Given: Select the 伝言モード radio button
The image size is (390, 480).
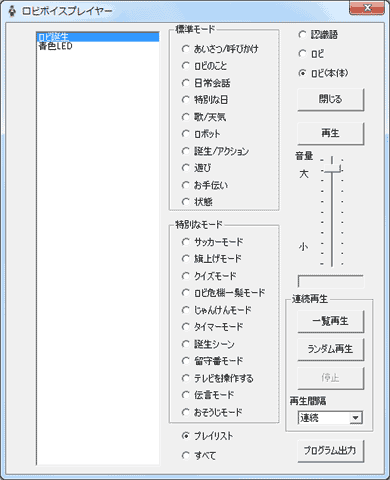Looking at the screenshot, I should tap(185, 395).
